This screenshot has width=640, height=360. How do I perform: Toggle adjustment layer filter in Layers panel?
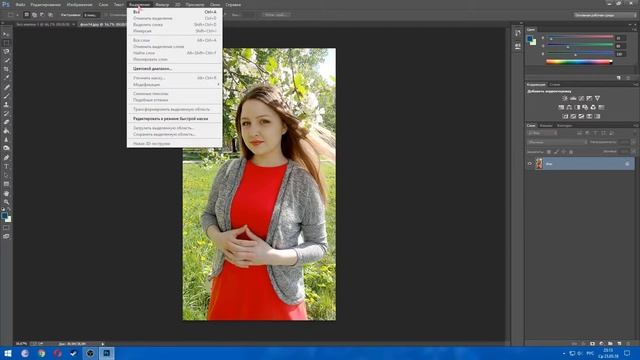(587, 133)
